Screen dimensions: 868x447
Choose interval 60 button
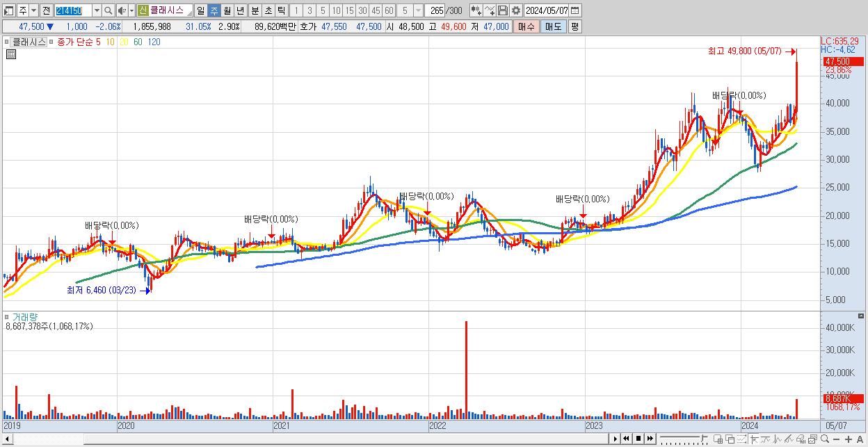389,10
